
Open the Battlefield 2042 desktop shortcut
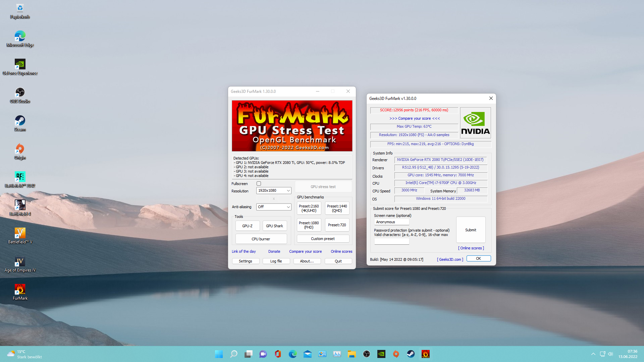(20, 177)
